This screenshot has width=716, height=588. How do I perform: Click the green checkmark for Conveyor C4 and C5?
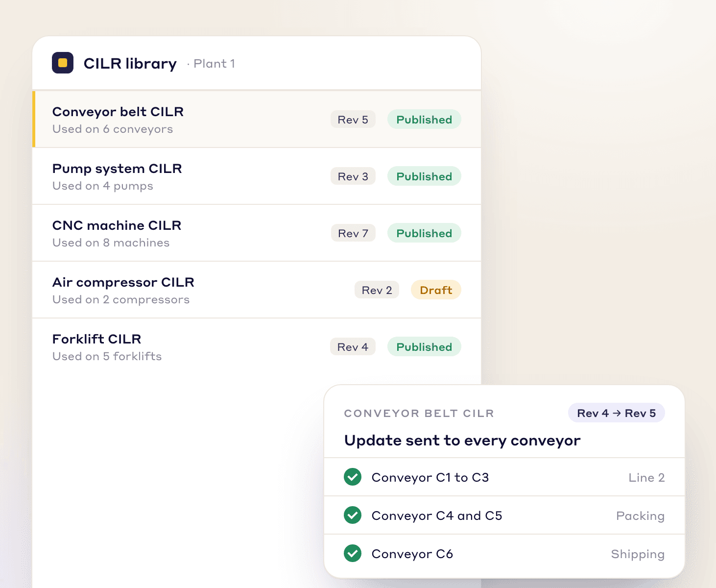click(x=353, y=515)
